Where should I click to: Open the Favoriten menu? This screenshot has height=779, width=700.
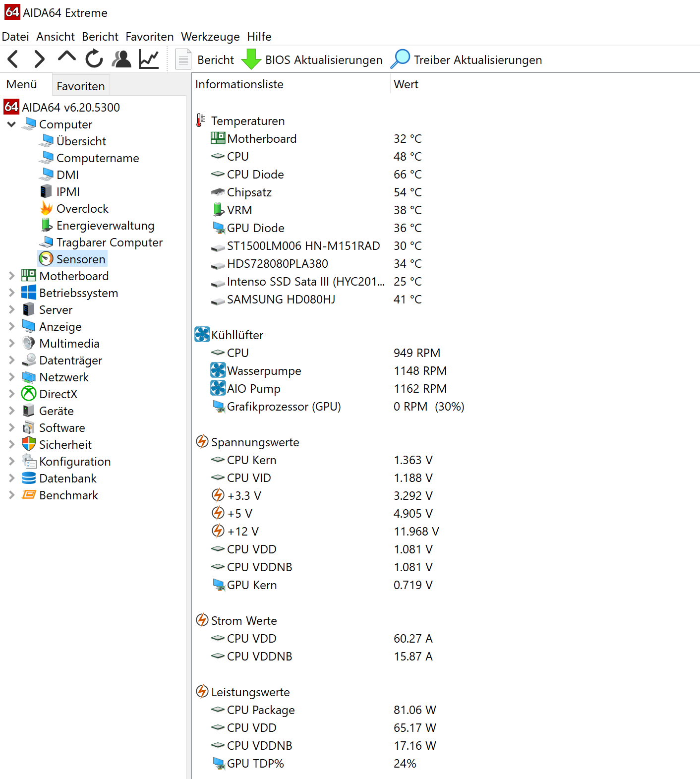(x=150, y=37)
